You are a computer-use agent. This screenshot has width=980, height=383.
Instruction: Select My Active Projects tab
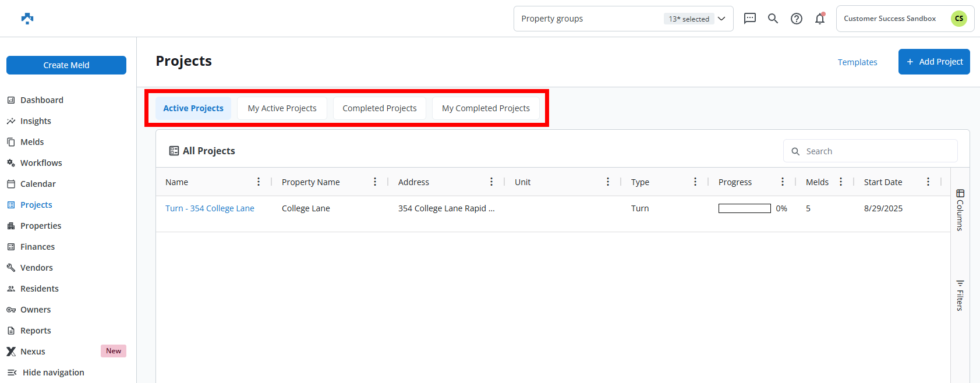pos(282,108)
